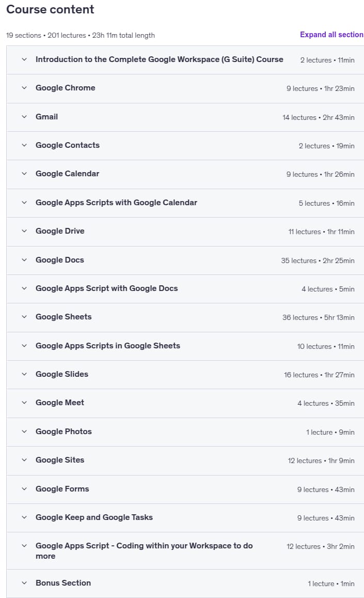Viewport: 364px width, 598px height.
Task: Open Google Photos section chevron
Action: (24, 432)
